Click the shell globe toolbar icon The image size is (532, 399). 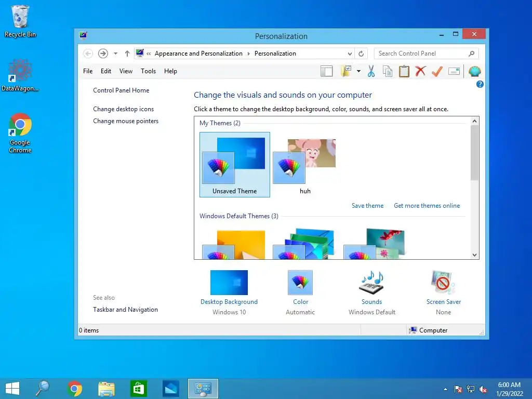[475, 71]
